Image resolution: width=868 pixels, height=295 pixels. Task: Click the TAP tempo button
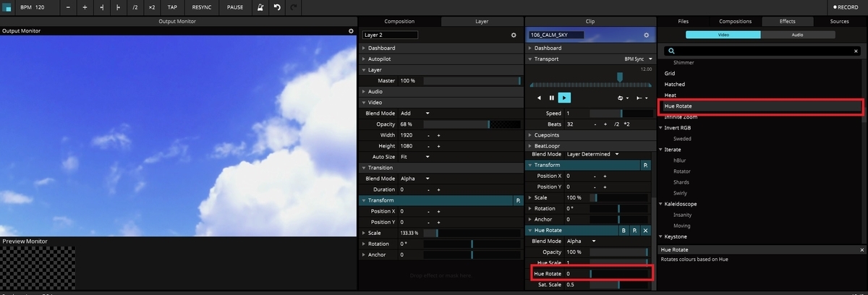(x=172, y=7)
